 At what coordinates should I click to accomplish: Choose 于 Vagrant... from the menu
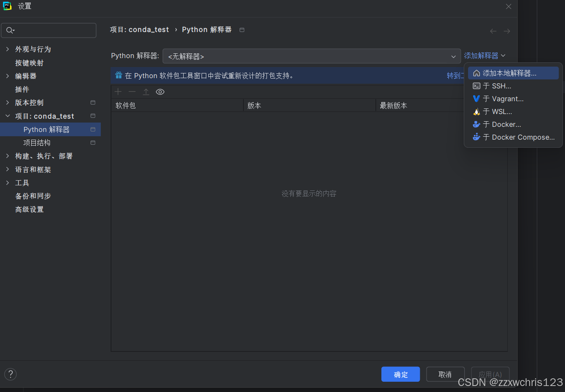[x=513, y=99]
